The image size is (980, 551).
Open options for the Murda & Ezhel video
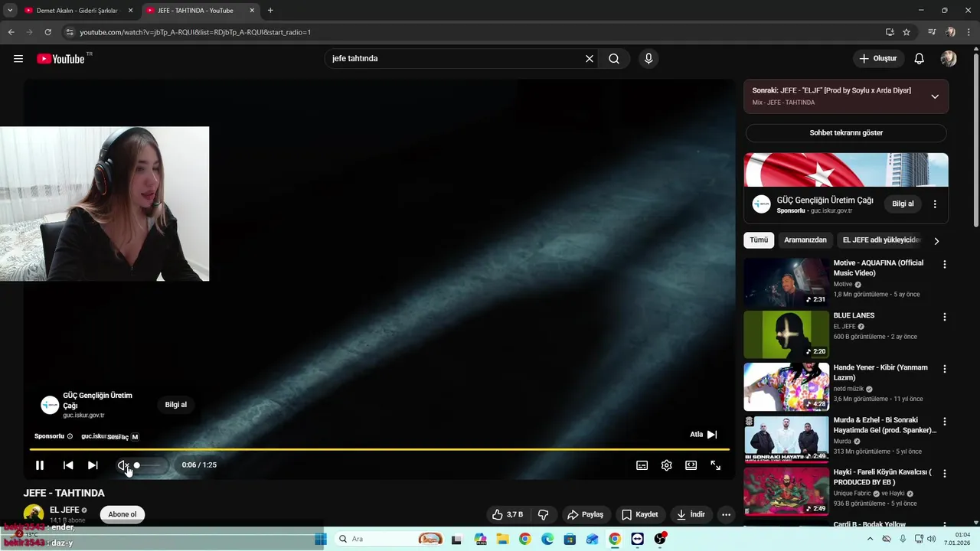pyautogui.click(x=945, y=421)
